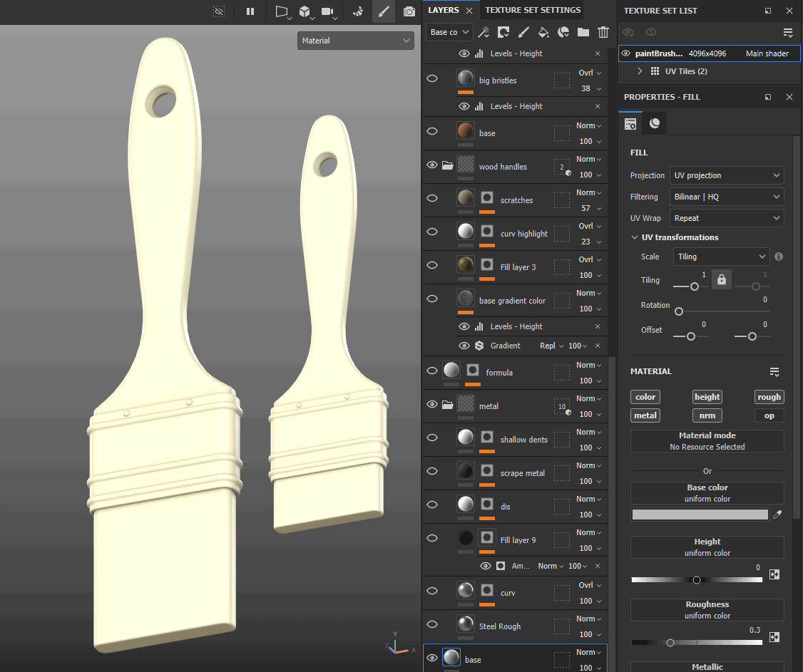Open the Layers tab
This screenshot has width=803, height=672.
[x=444, y=10]
